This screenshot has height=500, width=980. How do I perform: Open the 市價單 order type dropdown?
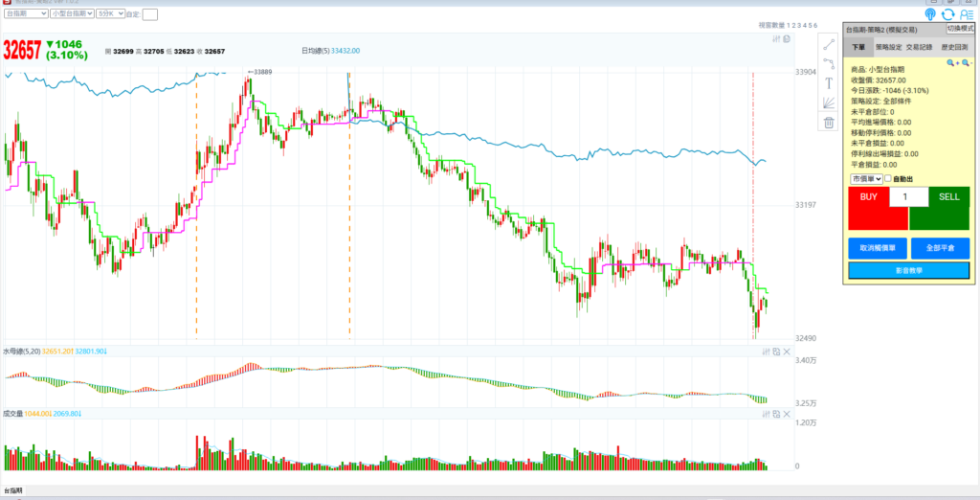(865, 179)
